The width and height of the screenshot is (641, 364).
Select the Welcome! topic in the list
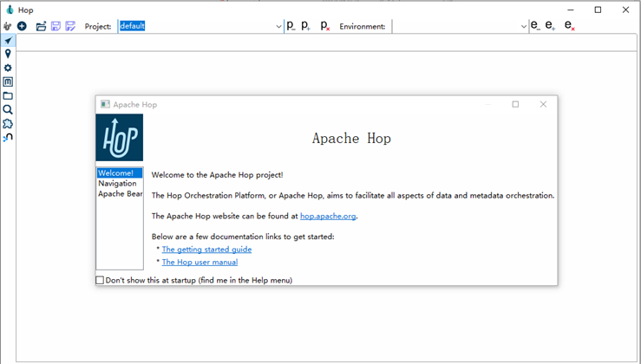pyautogui.click(x=120, y=173)
